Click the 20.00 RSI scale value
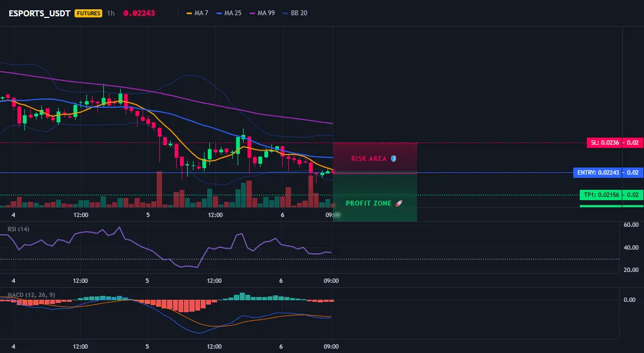Screen dimensions: 644x353 (x=631, y=270)
